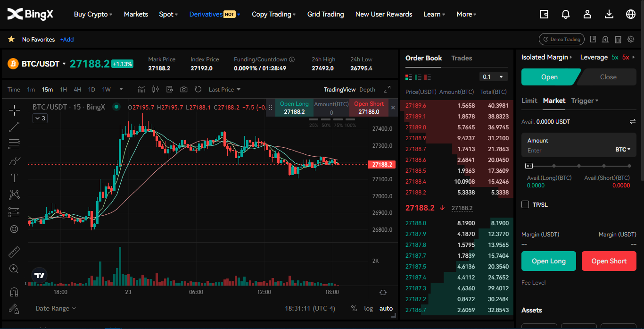The image size is (644, 329).
Task: Select the patterns drawing tool
Action: pyautogui.click(x=14, y=195)
